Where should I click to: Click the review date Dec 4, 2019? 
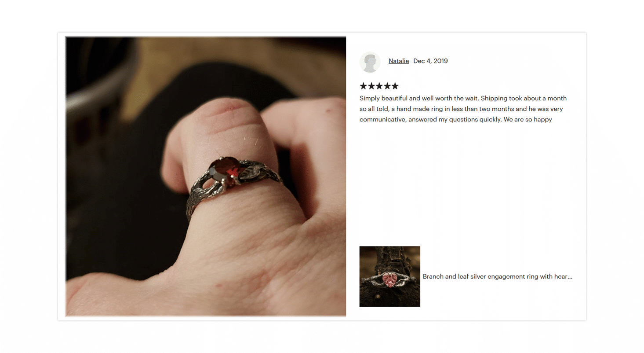[430, 61]
